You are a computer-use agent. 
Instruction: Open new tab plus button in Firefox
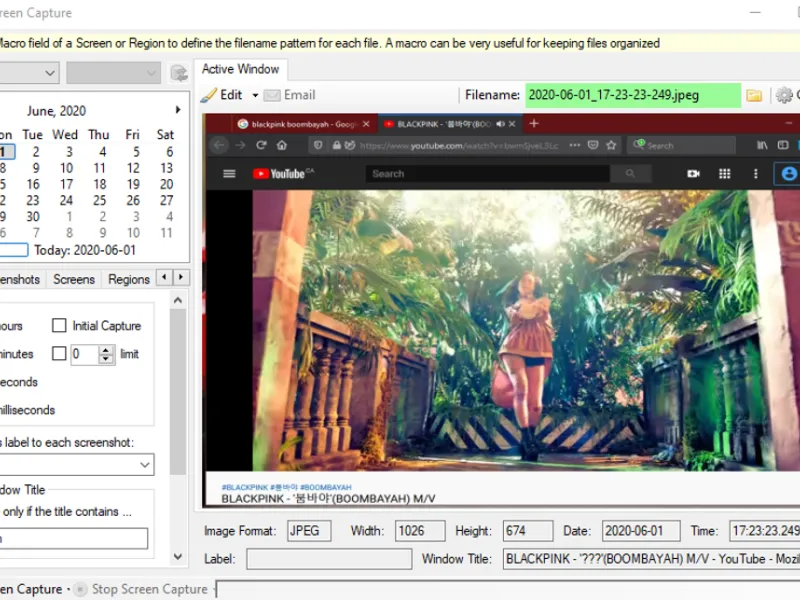click(534, 123)
